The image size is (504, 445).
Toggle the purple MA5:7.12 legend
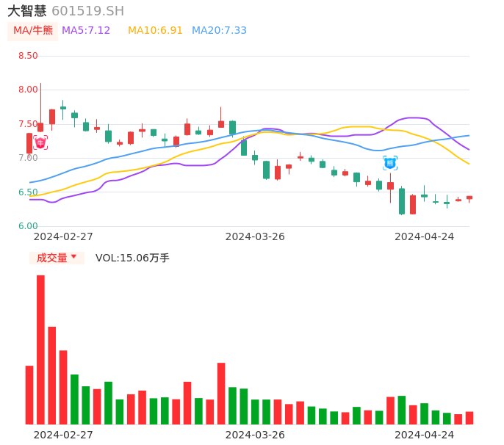tap(86, 31)
